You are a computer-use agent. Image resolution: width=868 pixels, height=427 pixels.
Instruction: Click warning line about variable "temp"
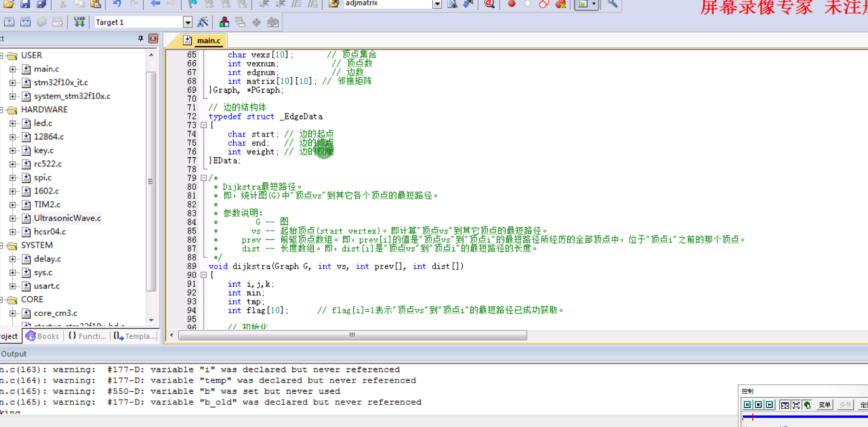coord(208,380)
